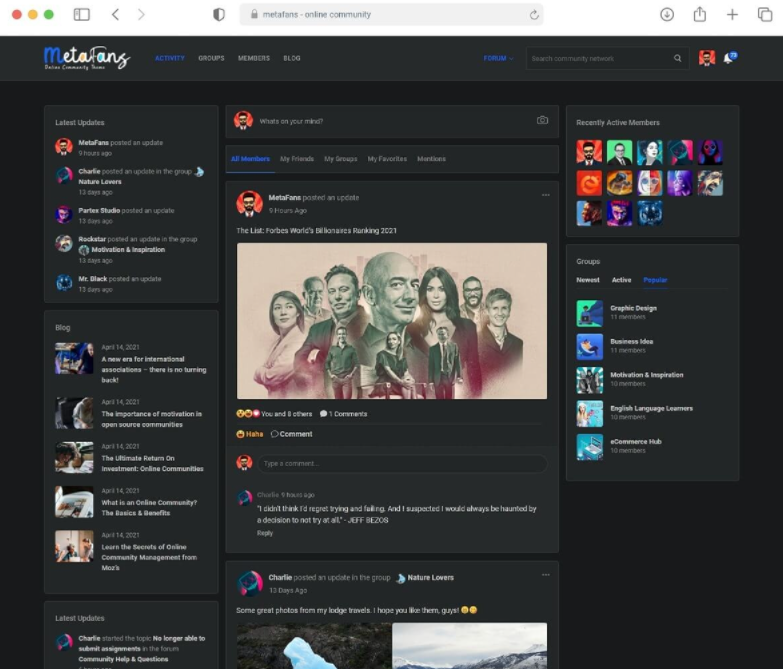This screenshot has width=783, height=669.
Task: Open blog 'The Ultimate Return On Investment'
Action: 152,463
